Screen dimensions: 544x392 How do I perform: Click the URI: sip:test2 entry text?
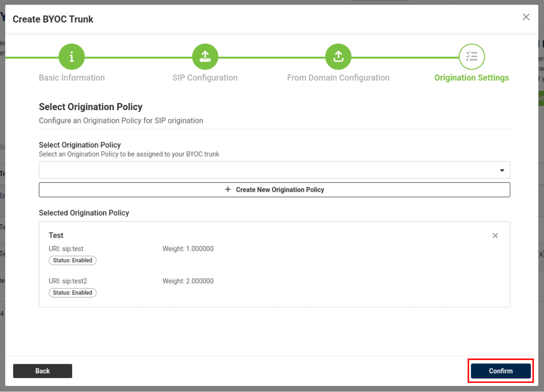(x=68, y=281)
